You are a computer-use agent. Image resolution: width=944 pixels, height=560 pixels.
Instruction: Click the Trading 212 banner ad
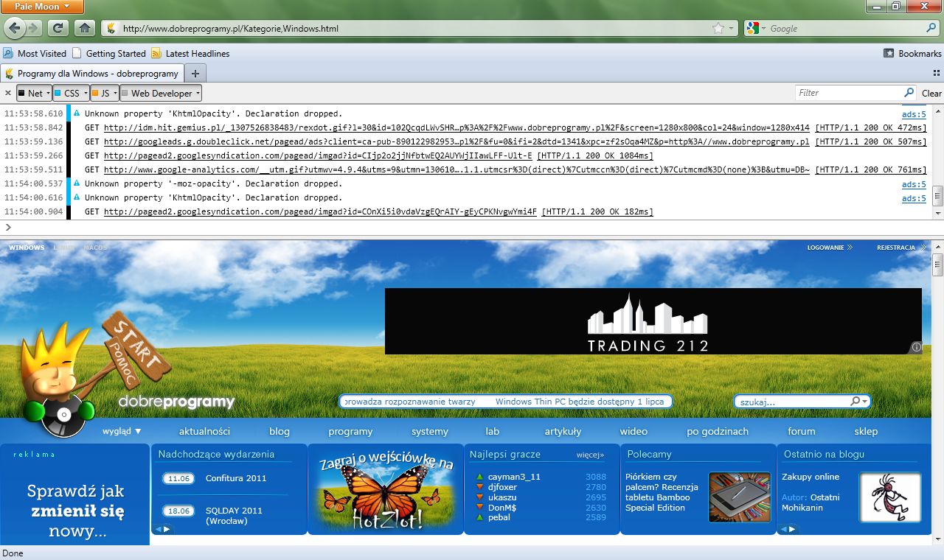pyautogui.click(x=653, y=321)
